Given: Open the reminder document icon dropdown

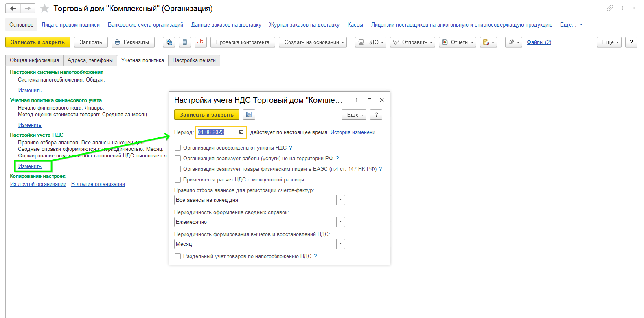Looking at the screenshot, I should (x=488, y=42).
